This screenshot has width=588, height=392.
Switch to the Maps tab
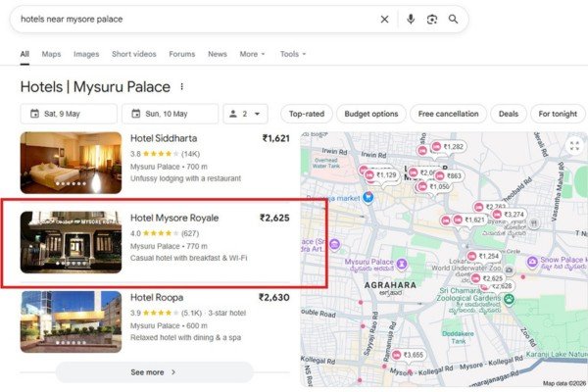click(x=51, y=54)
